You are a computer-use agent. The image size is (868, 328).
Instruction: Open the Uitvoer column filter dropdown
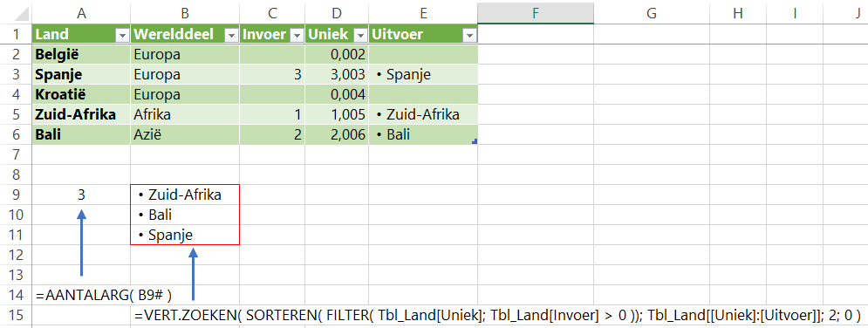[x=470, y=36]
